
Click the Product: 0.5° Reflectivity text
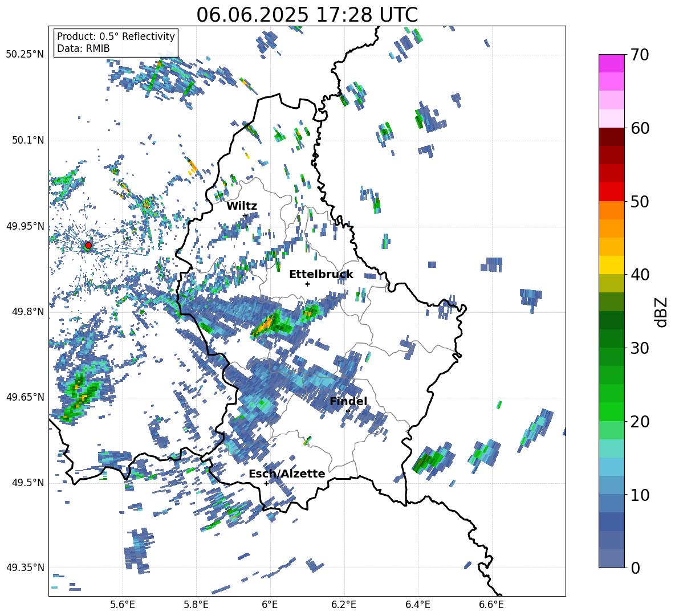116,36
